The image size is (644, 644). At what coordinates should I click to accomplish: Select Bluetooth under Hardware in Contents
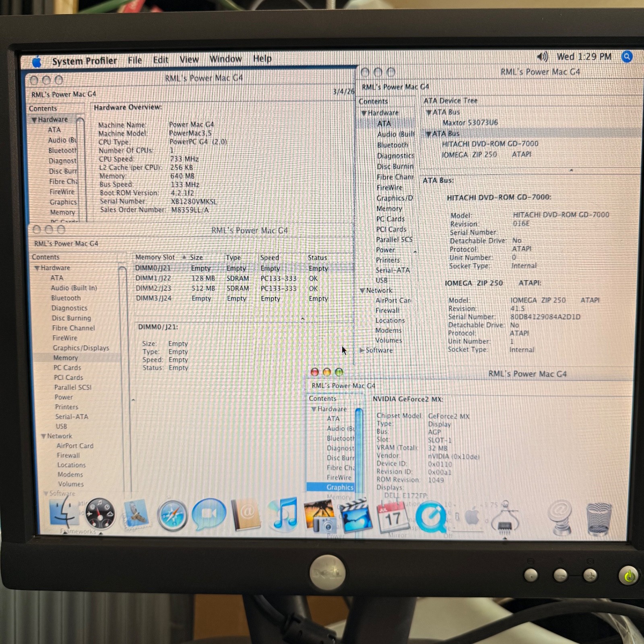point(66,298)
